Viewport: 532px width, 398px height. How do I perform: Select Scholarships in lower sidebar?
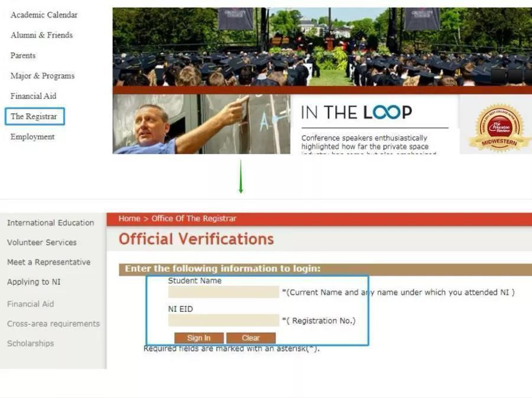31,344
